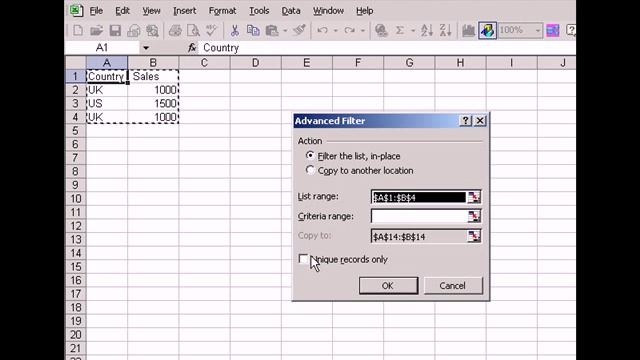640x360 pixels.
Task: Click the Criteria range collapse dialog icon
Action: 474,216
